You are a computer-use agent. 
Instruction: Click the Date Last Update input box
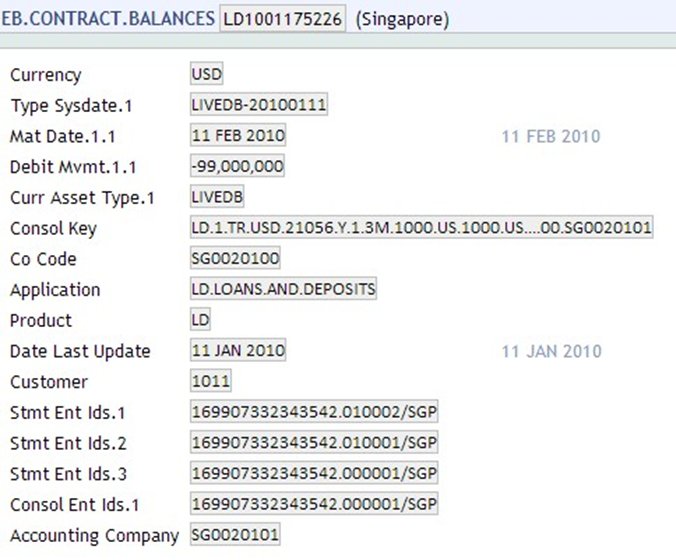pos(238,351)
